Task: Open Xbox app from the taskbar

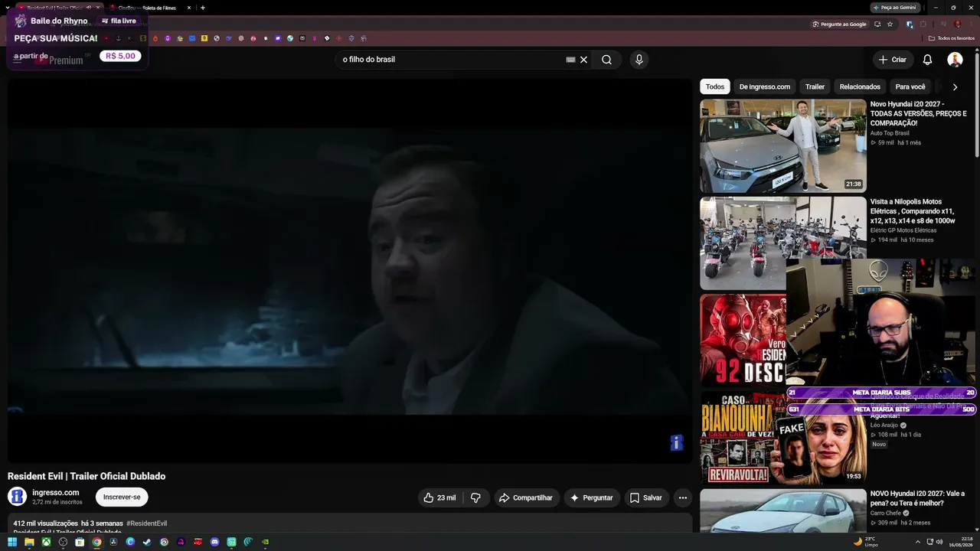Action: coord(46,542)
